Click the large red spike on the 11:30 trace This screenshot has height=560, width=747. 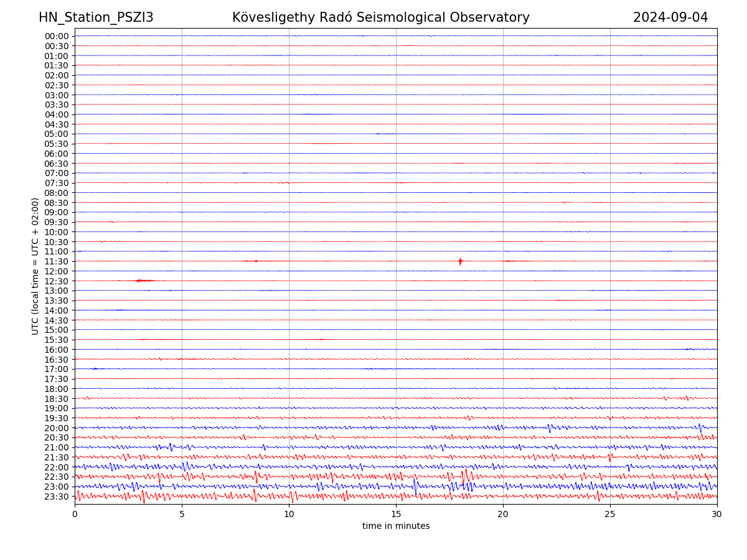click(x=460, y=261)
